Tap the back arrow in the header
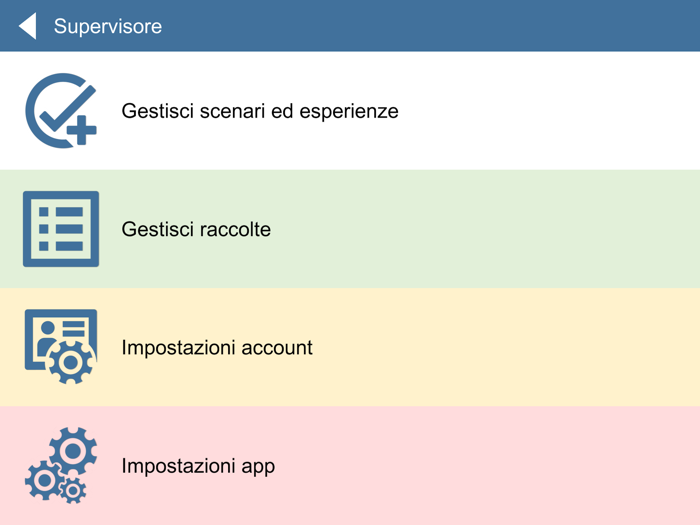The width and height of the screenshot is (700, 525). pos(28,26)
